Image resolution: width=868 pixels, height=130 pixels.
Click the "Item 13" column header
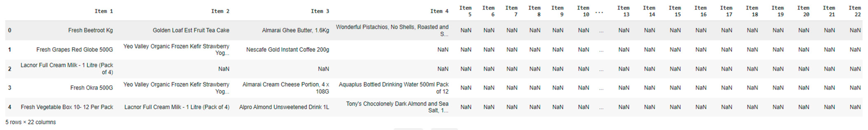[623, 11]
